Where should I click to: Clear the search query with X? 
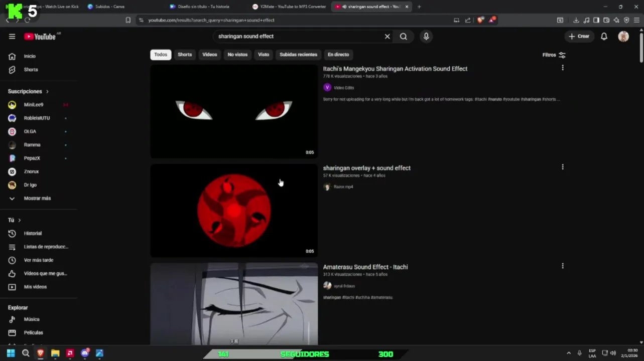point(387,36)
